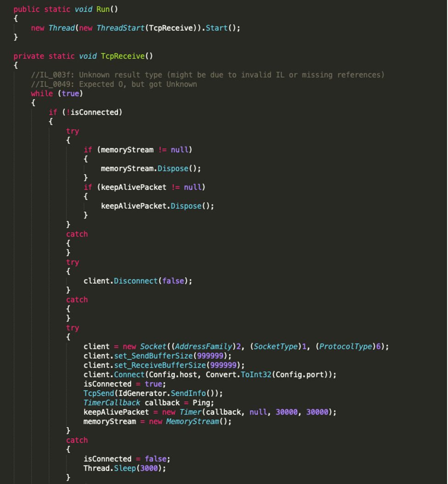Click Config.host argument
This screenshot has height=484, width=448.
point(173,374)
